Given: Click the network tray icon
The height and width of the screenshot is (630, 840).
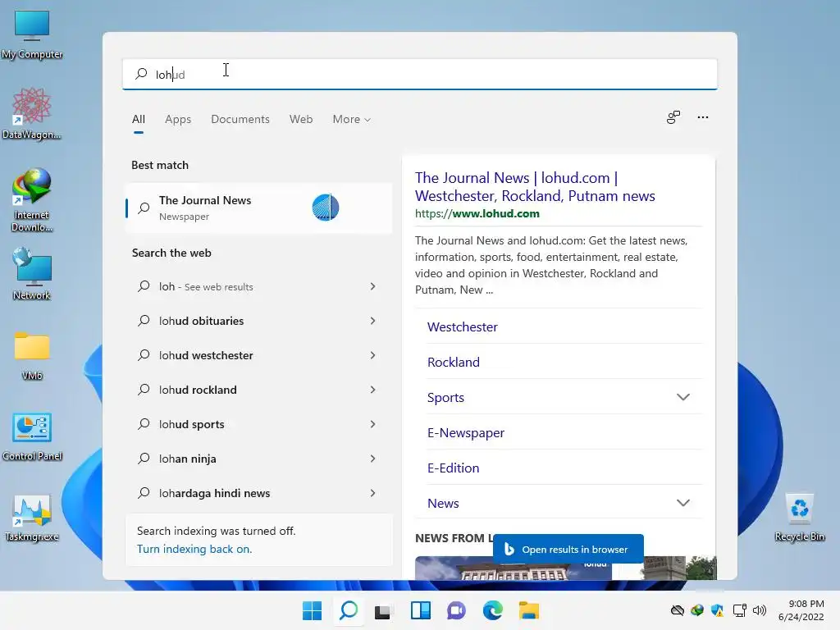Looking at the screenshot, I should (739, 610).
